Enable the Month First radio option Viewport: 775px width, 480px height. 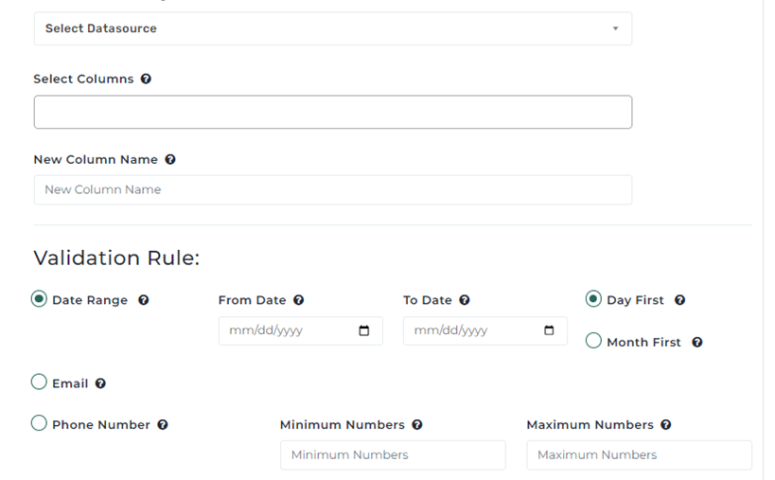(x=593, y=341)
